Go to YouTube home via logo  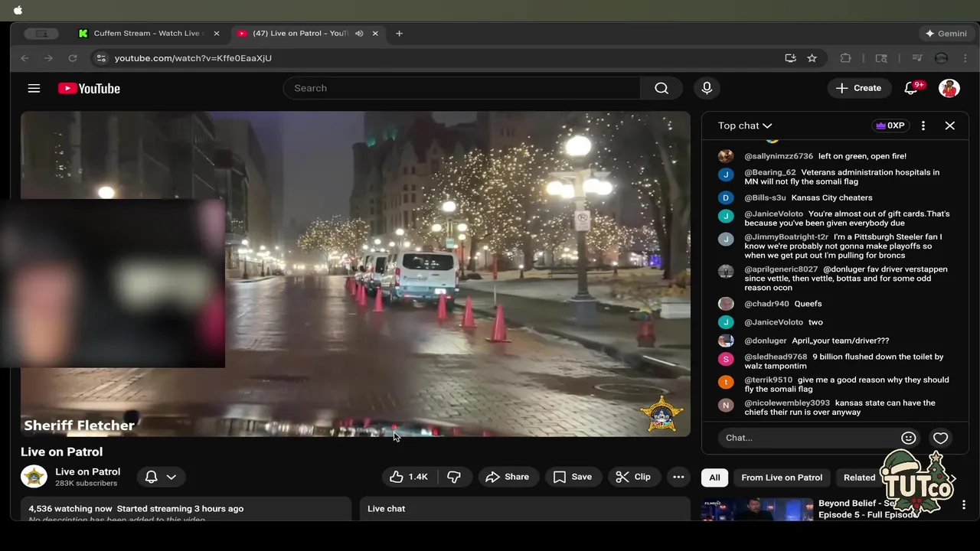click(x=89, y=88)
